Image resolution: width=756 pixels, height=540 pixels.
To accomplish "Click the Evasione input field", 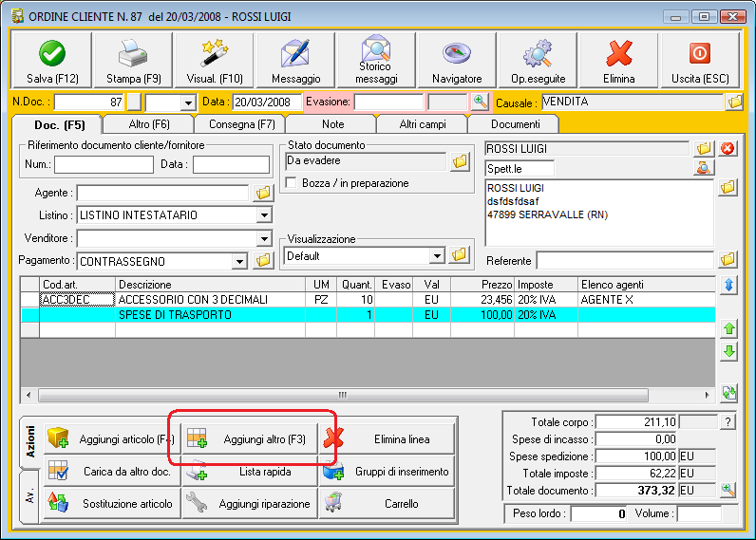I will [x=388, y=102].
